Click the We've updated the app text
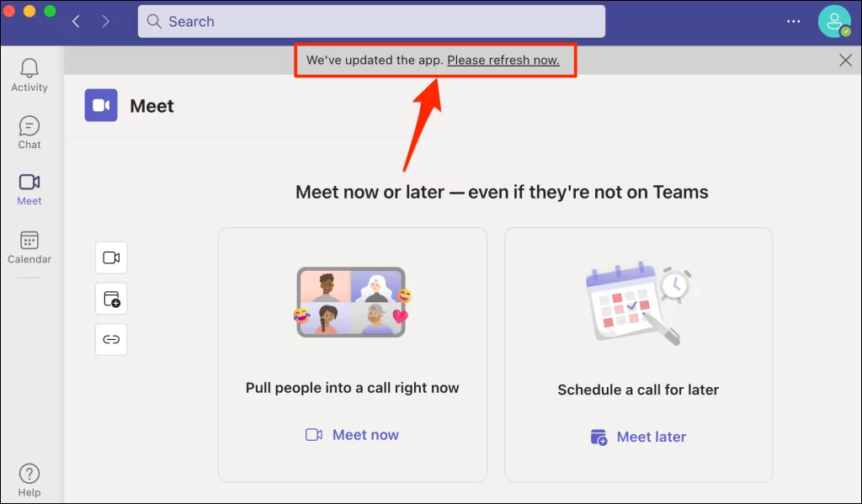862x504 pixels. point(375,60)
